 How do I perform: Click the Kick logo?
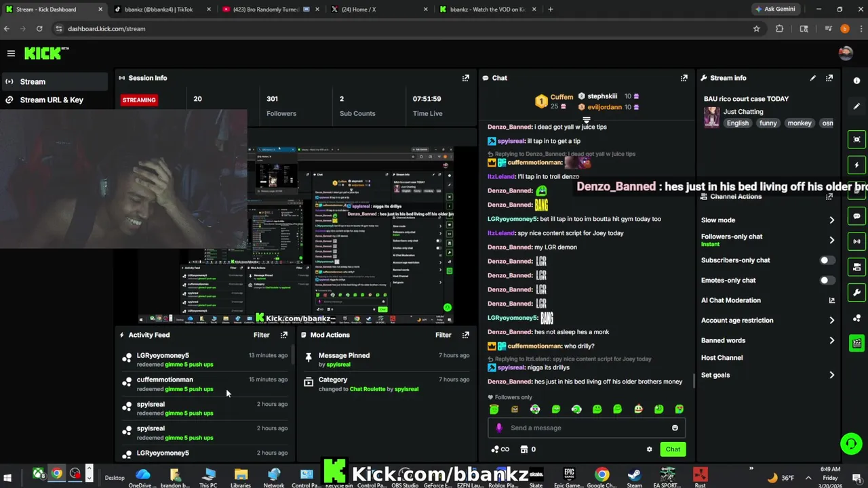point(47,53)
